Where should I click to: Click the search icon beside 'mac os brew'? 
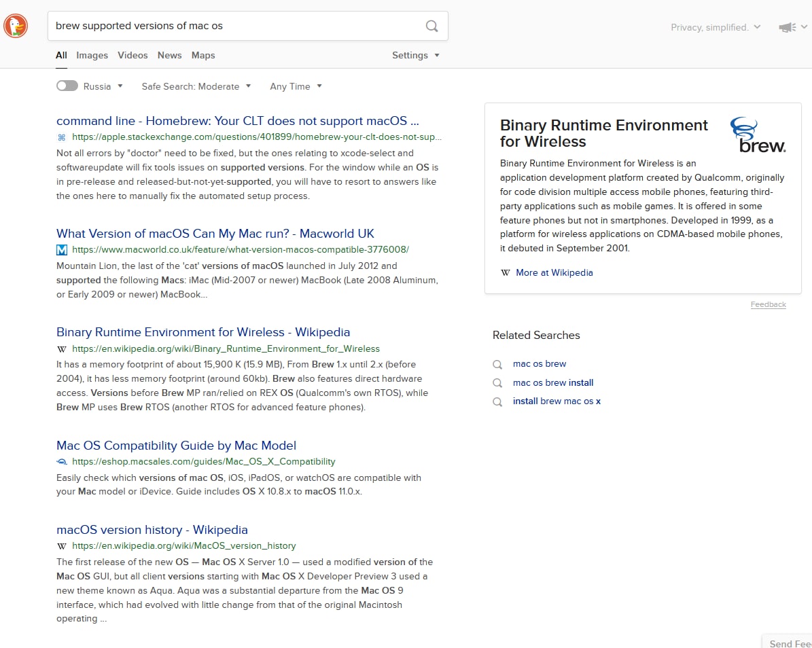pyautogui.click(x=498, y=364)
